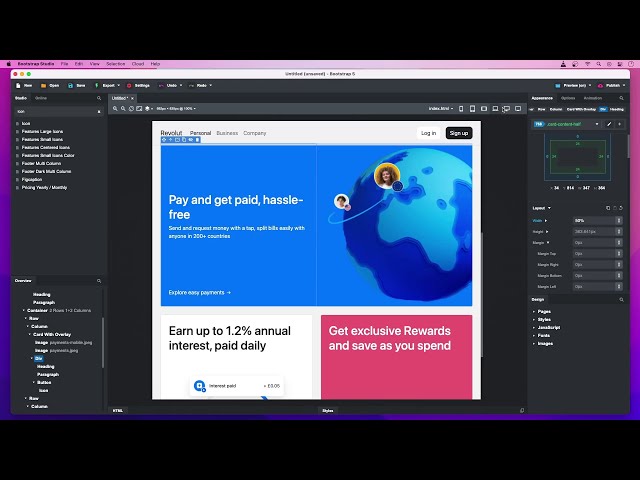
Task: Open the HTML panel tab at bottom
Action: pos(118,411)
